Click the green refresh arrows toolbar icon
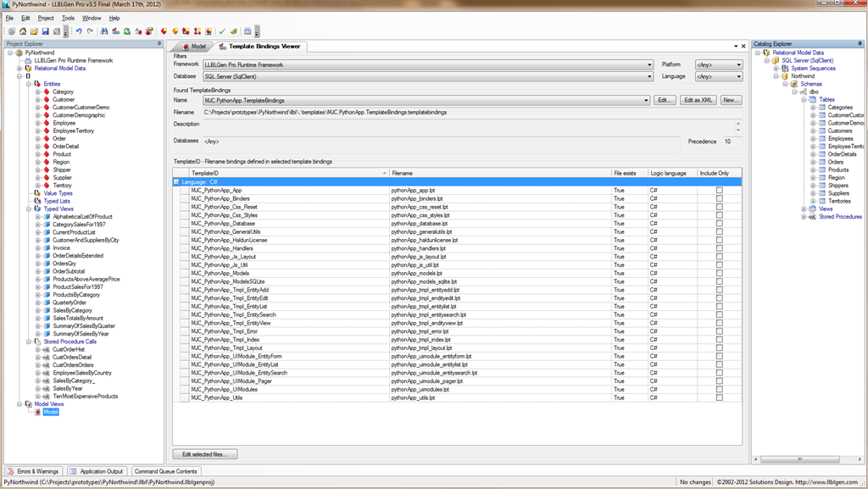Viewport: 868px width, 489px height. (x=126, y=31)
